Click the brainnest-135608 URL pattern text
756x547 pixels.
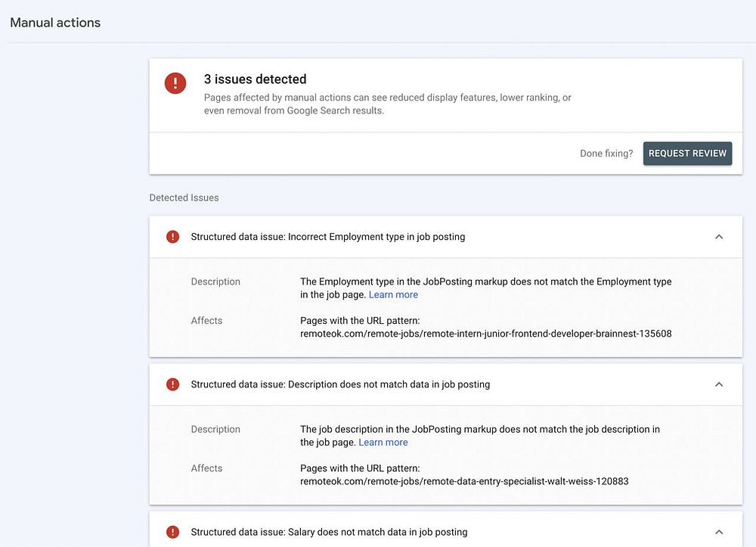tap(485, 334)
